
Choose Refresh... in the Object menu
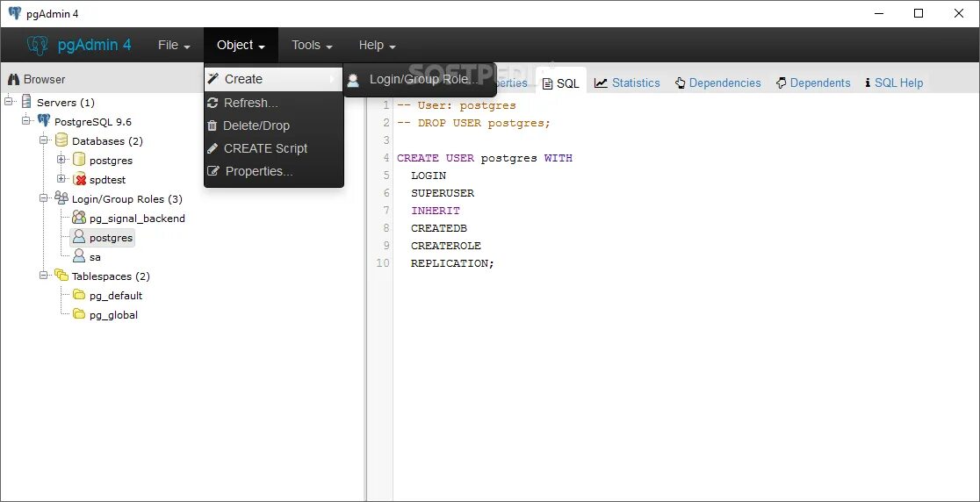[x=274, y=103]
